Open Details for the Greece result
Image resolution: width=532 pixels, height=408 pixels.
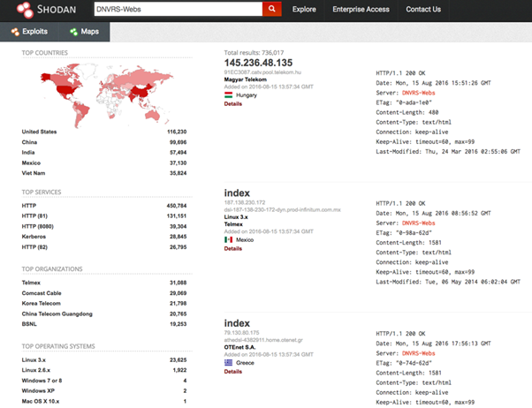[233, 372]
